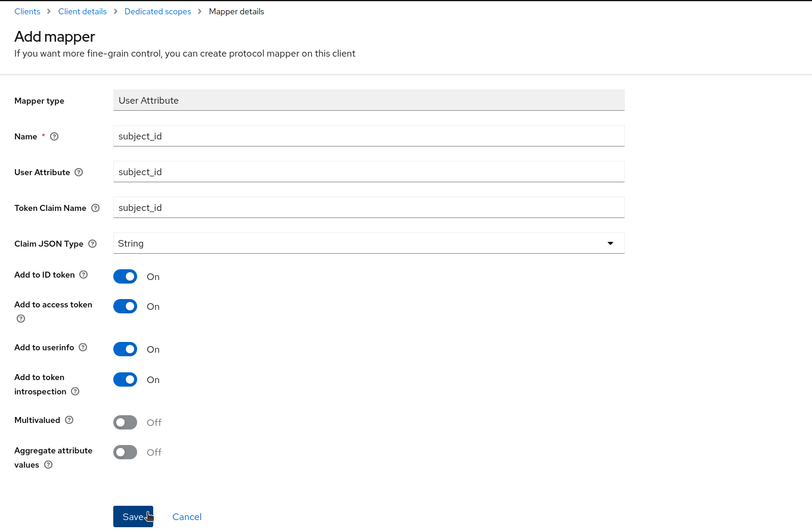Enable the Multivalued toggle
Image resolution: width=812 pixels, height=529 pixels.
[125, 422]
